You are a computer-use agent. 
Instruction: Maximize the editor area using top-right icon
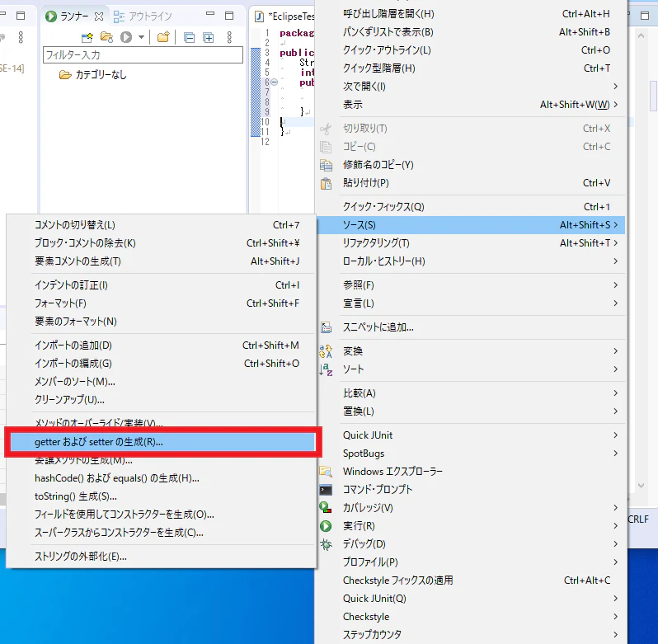(645, 16)
